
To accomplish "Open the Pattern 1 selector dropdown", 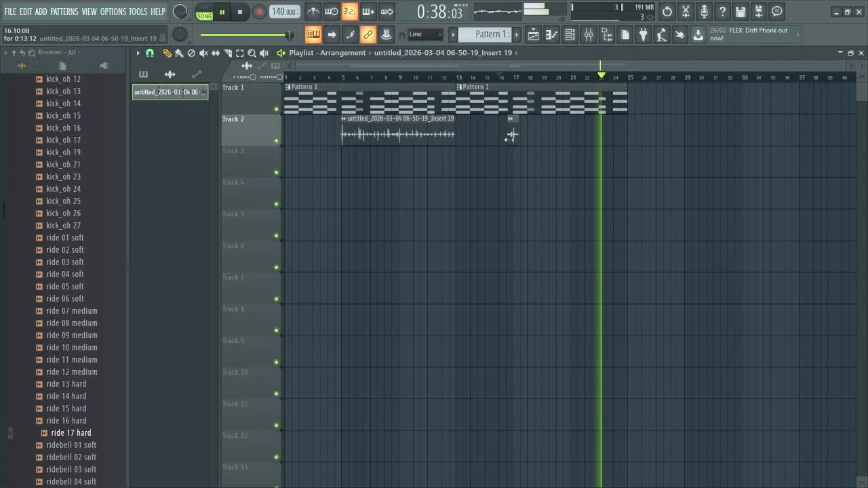I will pyautogui.click(x=485, y=35).
